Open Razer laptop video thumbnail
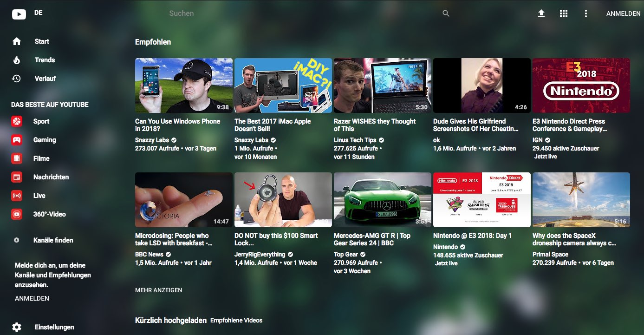The width and height of the screenshot is (644, 335). click(x=383, y=85)
